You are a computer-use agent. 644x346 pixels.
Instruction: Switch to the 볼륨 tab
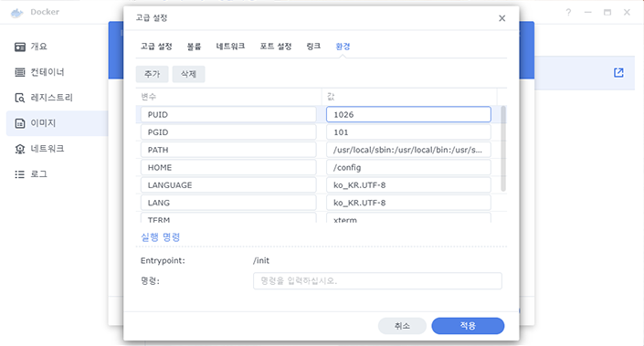pyautogui.click(x=194, y=46)
